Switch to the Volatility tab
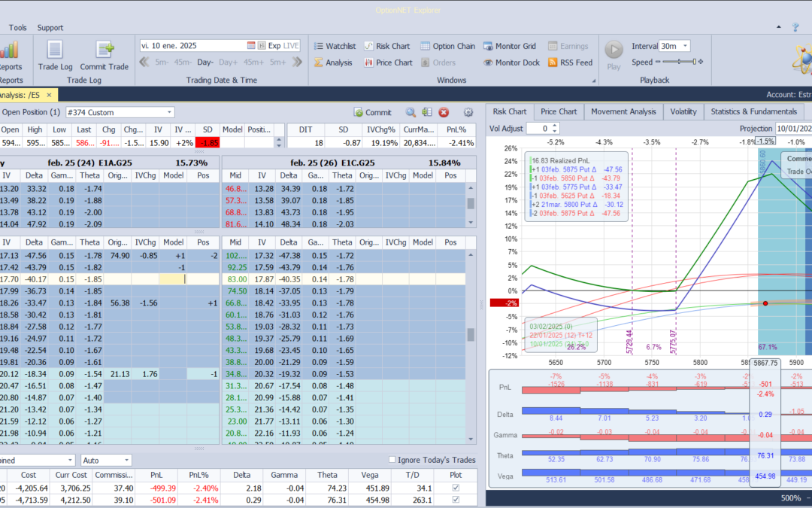This screenshot has height=508, width=812. (683, 111)
